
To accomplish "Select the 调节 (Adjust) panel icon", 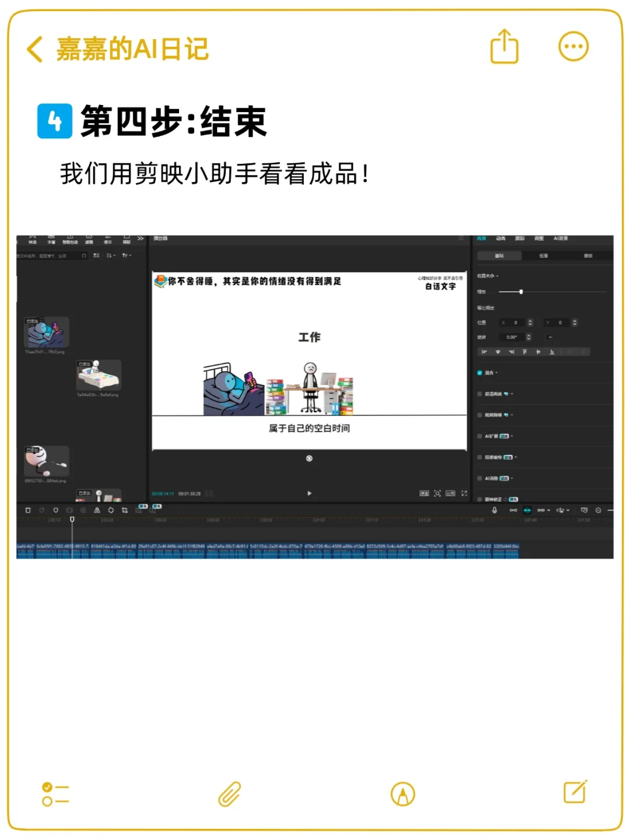I will pos(108,237).
